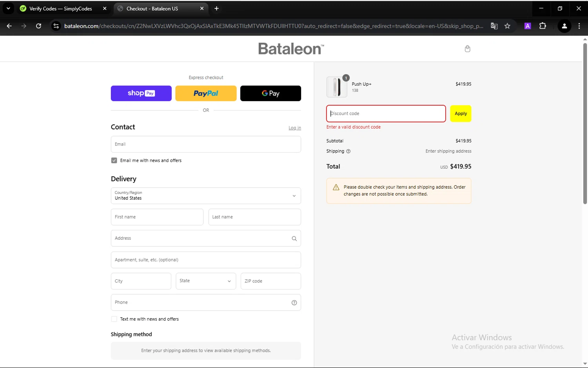
Task: Pay with Google Pay button
Action: [270, 93]
